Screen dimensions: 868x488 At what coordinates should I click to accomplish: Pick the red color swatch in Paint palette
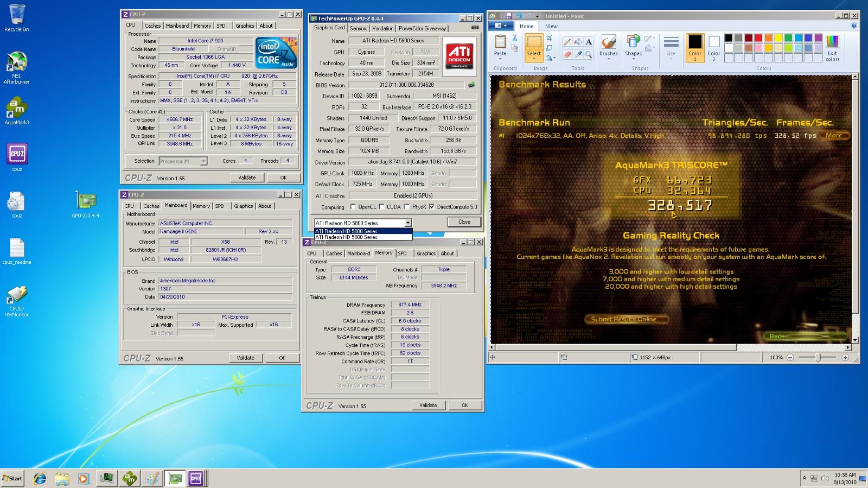click(x=758, y=37)
